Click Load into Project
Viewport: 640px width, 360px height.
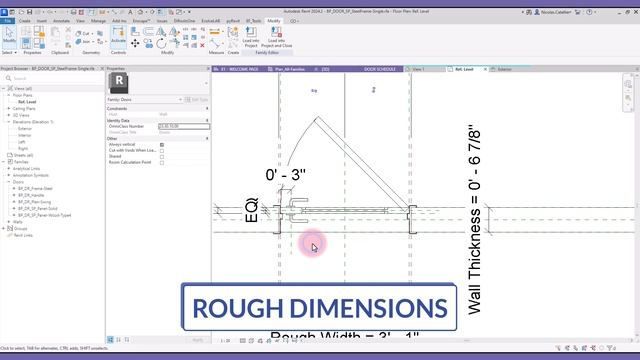251,37
